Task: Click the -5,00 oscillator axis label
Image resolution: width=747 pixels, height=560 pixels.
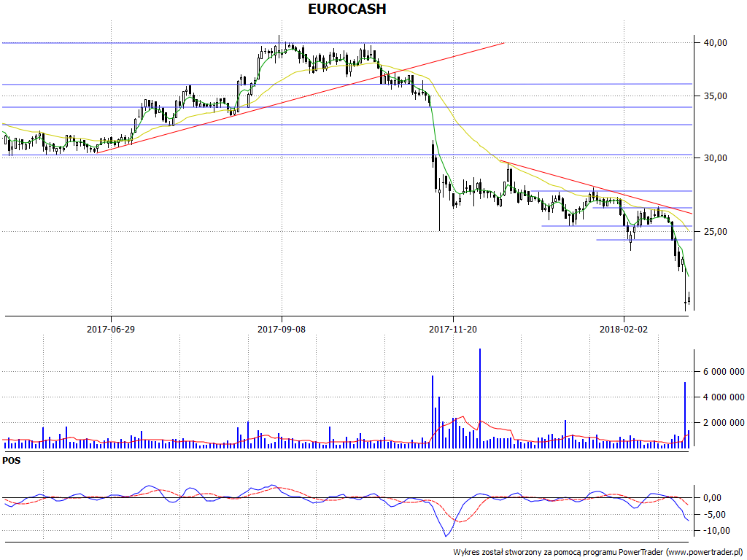Action: (x=716, y=515)
